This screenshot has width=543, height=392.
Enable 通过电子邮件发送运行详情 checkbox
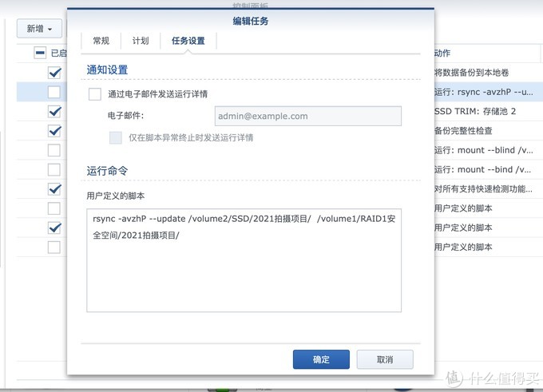point(95,94)
